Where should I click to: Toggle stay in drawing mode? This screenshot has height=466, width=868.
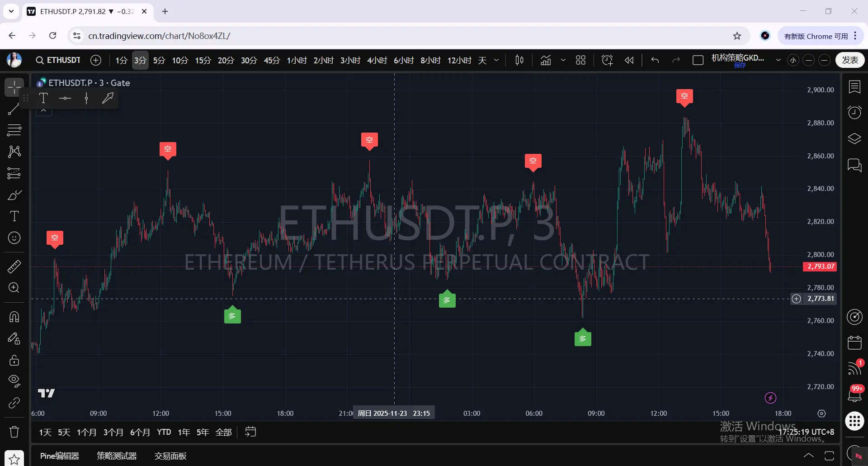point(14,338)
